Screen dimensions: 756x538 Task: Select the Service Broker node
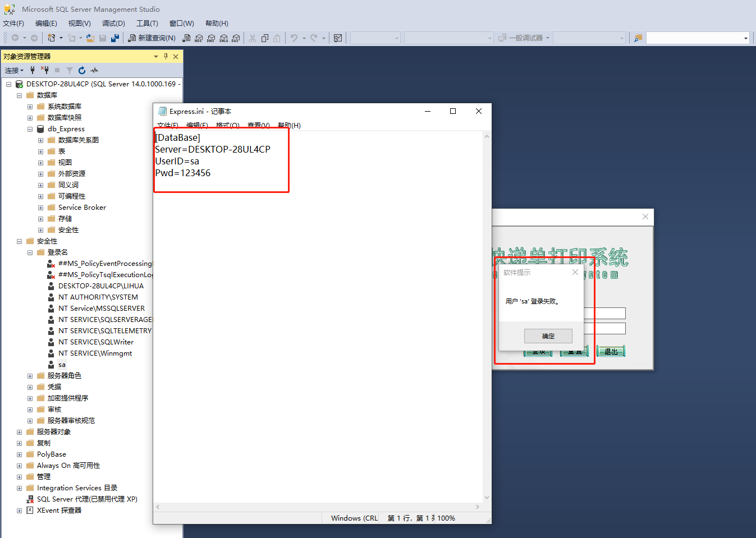[82, 208]
